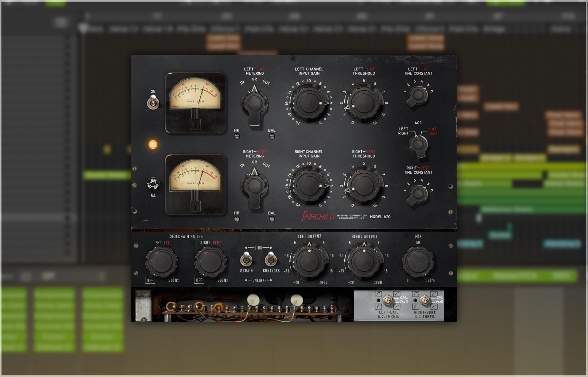Click the Left-Lat D.C. Thres. screw

[388, 300]
